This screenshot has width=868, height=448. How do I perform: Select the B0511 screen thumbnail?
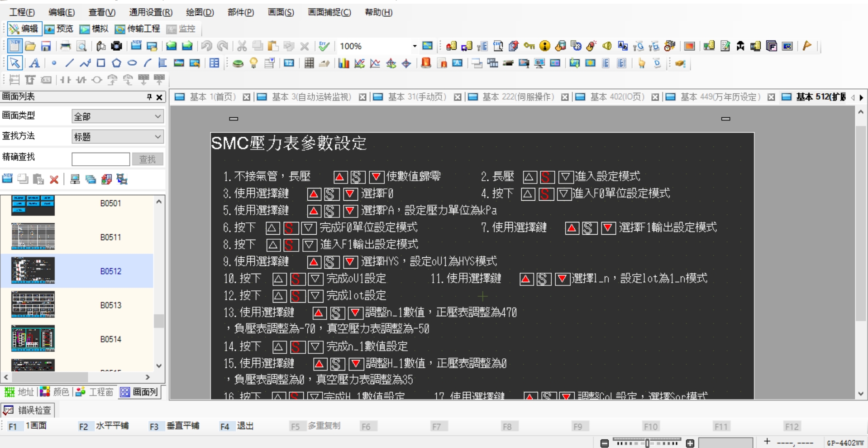33,236
